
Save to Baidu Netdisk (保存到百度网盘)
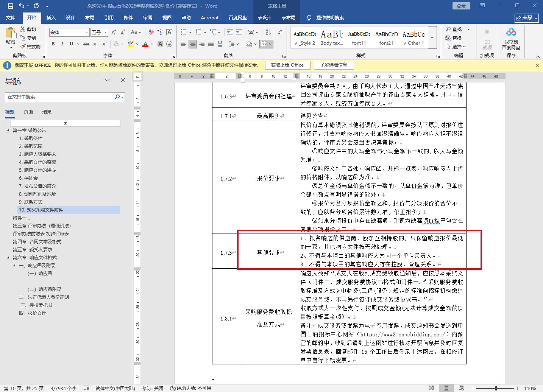(511, 38)
